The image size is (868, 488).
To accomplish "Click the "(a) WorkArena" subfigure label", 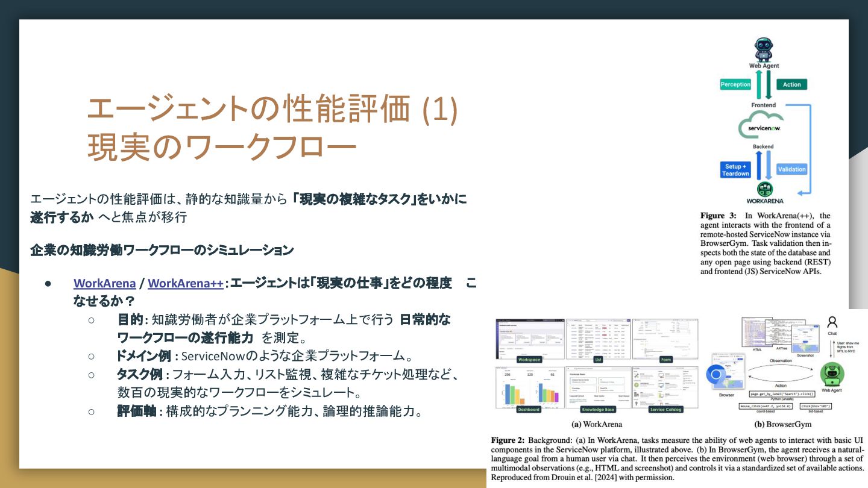I will click(596, 424).
